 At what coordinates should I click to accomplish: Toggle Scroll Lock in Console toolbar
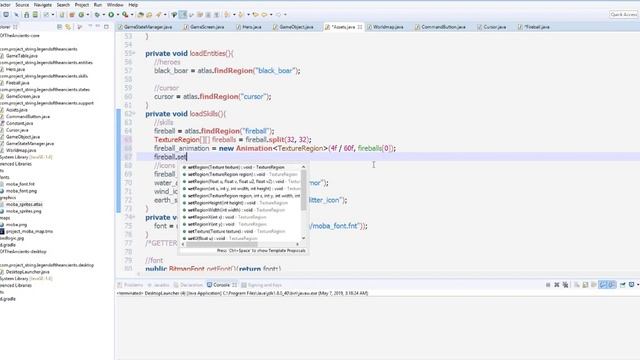coord(585,285)
